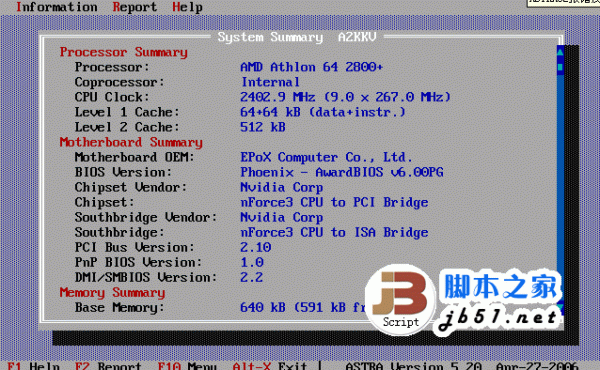Click the 'Level 2 Cache:' label
The width and height of the screenshot is (600, 370).
pos(127,127)
